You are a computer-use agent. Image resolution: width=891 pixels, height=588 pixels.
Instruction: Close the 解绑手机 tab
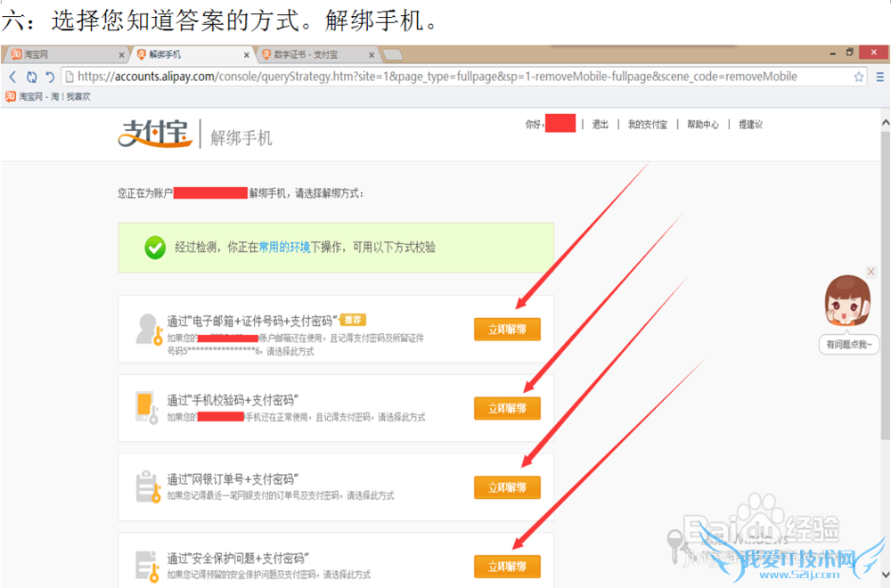[x=246, y=55]
